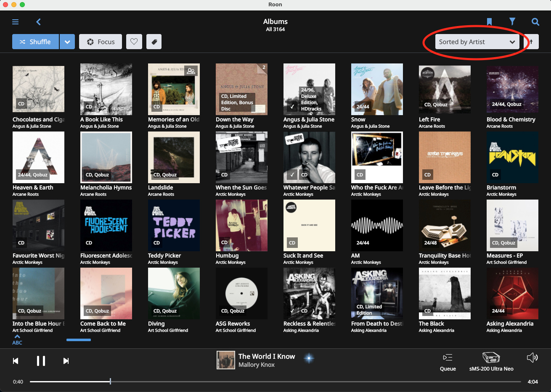
Task: Open bookmarks via the bookmark icon
Action: tap(489, 22)
